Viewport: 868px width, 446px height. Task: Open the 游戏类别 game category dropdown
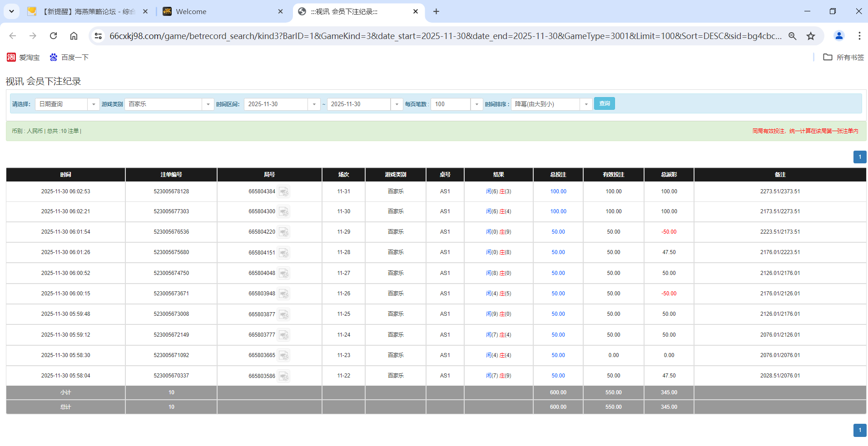[208, 104]
